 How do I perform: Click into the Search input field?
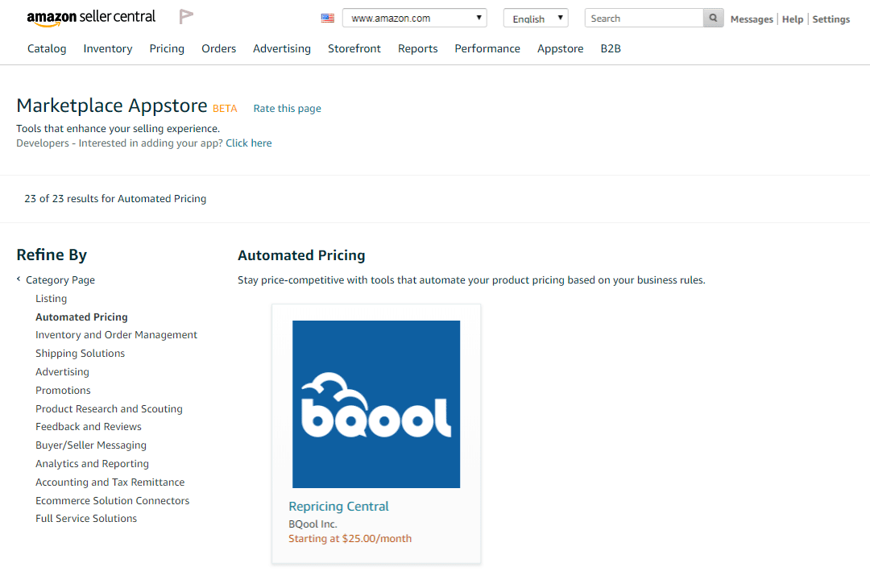[x=644, y=18]
